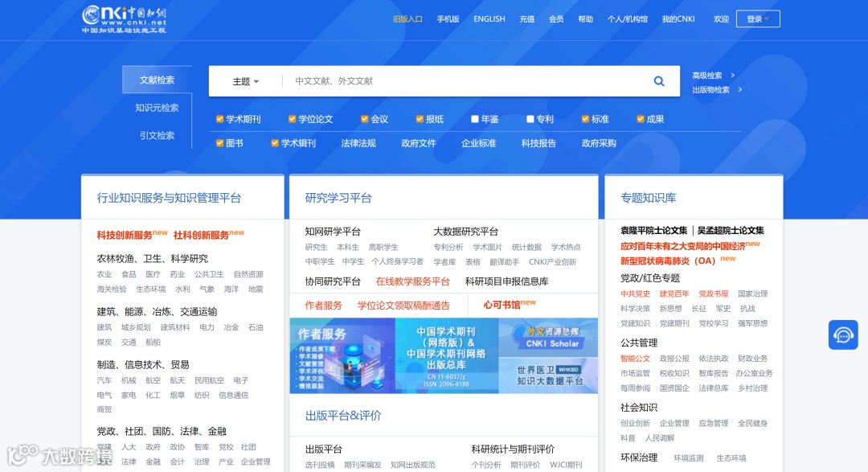The image size is (868, 472).
Task: Open 帮助 in top navigation
Action: [586, 18]
